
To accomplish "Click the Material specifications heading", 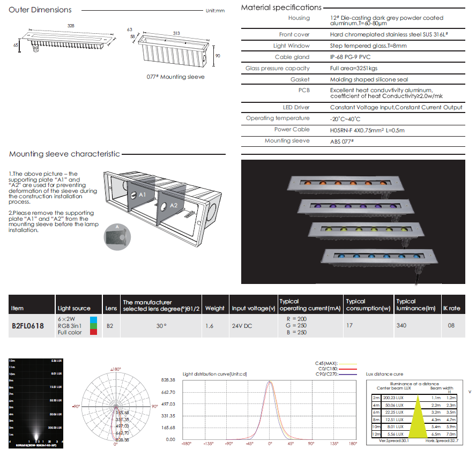I will 281,8.
